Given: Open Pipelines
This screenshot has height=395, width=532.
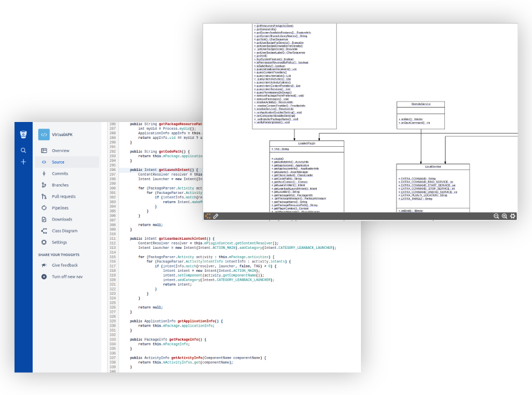Looking at the screenshot, I should [67, 208].
